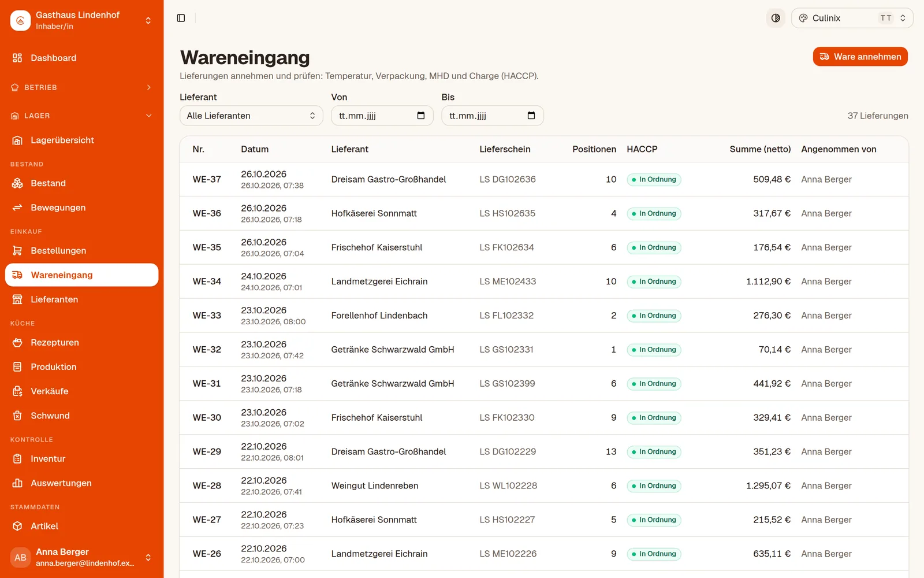
Task: Focus the Bis date input field
Action: tap(492, 116)
